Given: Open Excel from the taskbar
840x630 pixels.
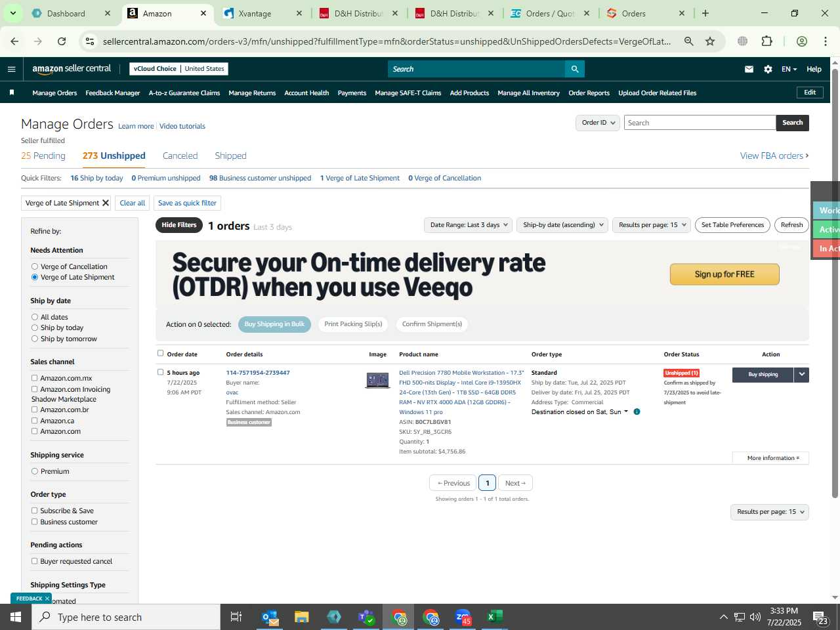Looking at the screenshot, I should pos(495,617).
